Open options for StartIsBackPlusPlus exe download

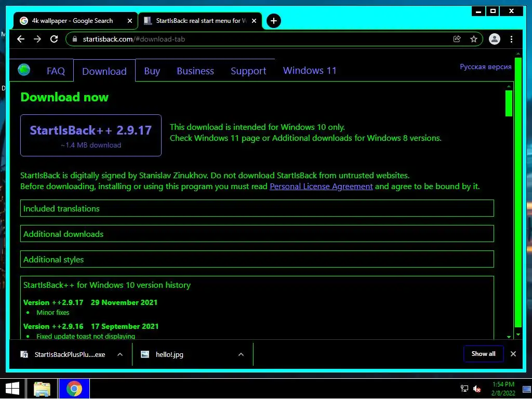point(120,354)
